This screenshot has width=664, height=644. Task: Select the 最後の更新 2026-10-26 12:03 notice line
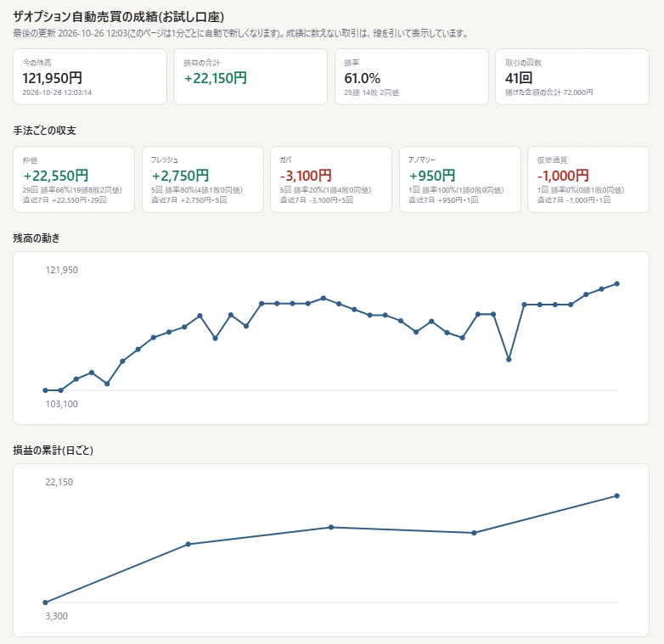[x=240, y=33]
